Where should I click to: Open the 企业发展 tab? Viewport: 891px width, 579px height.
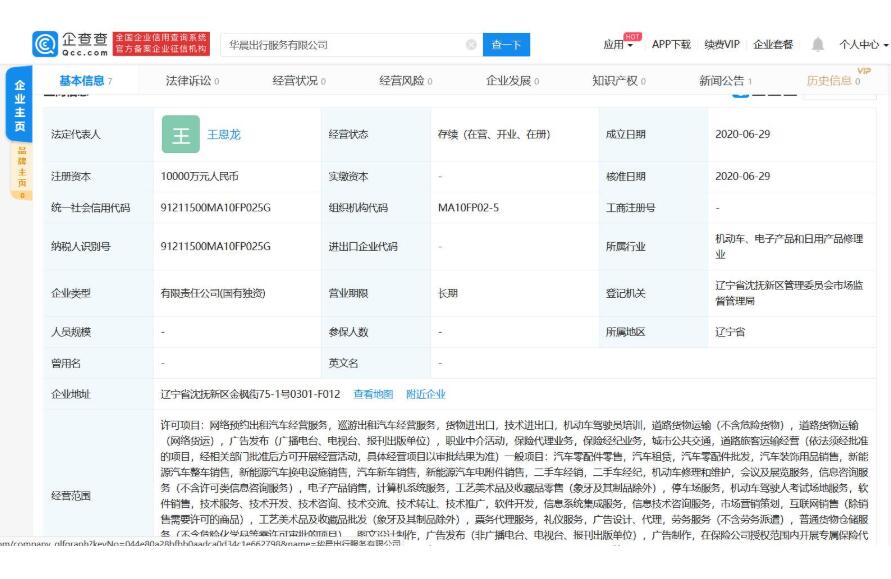click(513, 81)
